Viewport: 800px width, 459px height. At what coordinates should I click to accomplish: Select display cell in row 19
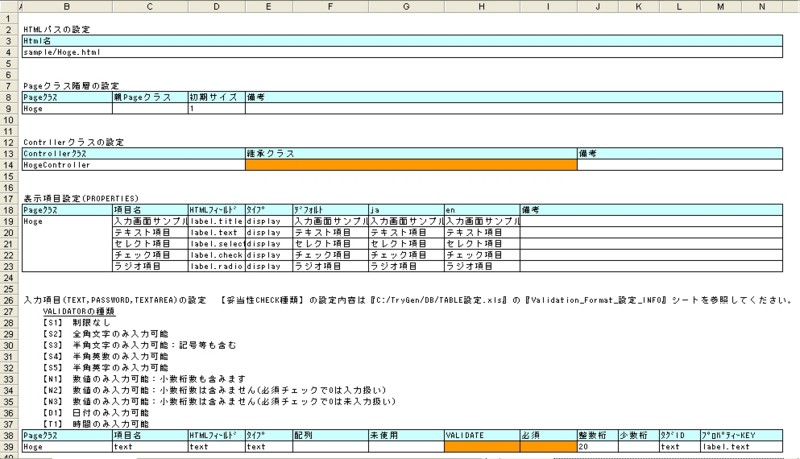269,221
